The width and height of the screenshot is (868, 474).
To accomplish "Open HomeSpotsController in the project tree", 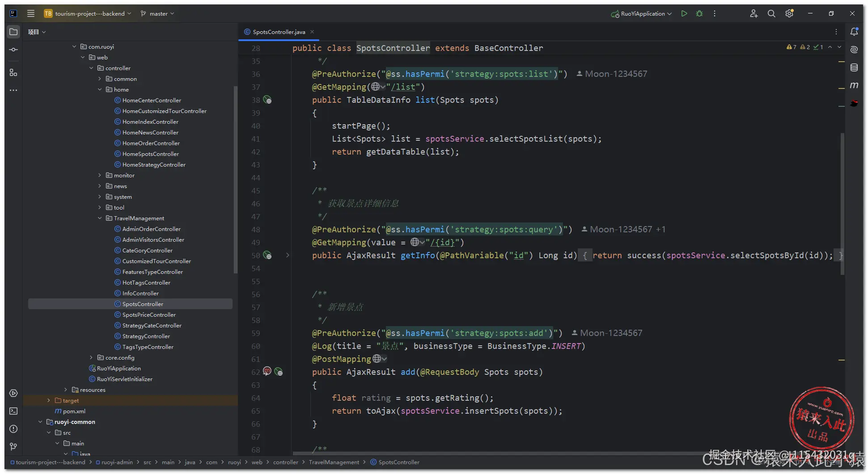I will [x=150, y=154].
